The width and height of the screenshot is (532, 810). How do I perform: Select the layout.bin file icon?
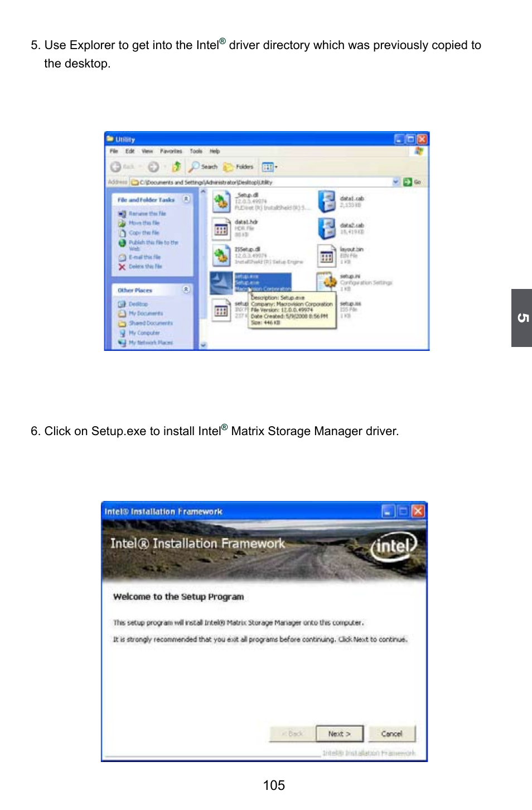[327, 255]
